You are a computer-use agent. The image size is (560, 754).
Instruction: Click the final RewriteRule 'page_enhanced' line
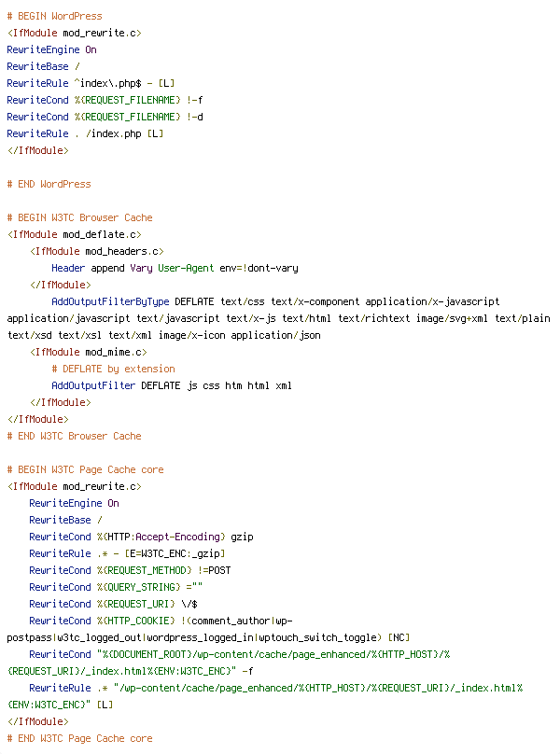point(275,689)
